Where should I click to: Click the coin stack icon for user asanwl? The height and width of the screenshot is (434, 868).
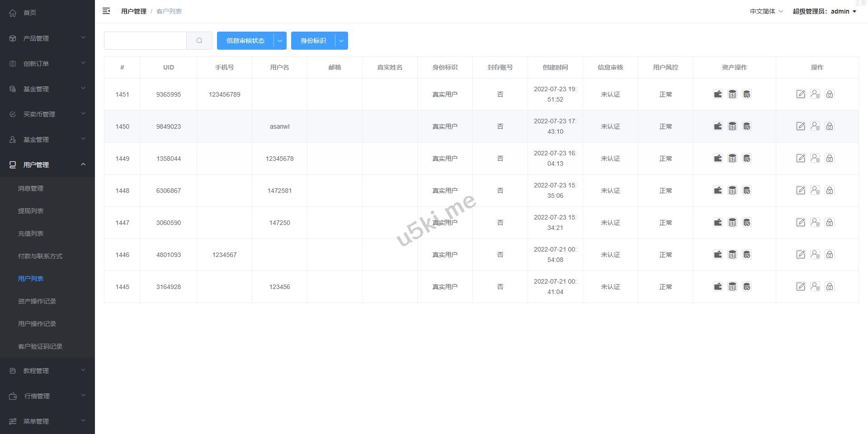732,126
